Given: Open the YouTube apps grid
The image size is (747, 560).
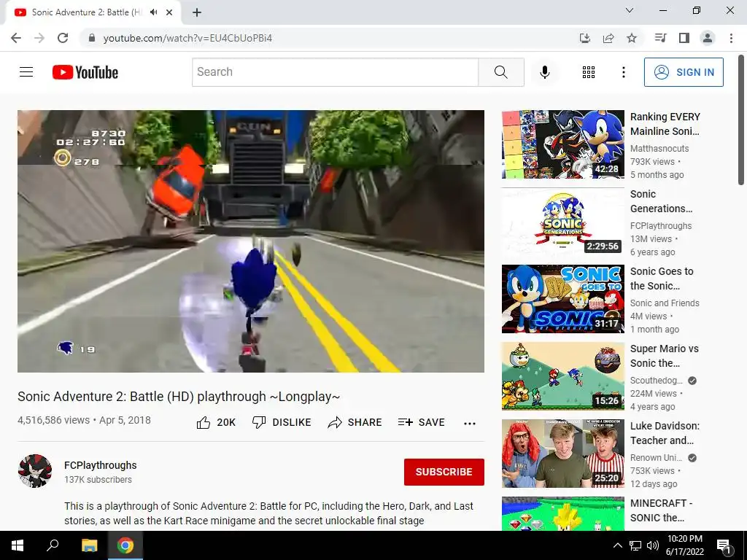Looking at the screenshot, I should (x=589, y=72).
